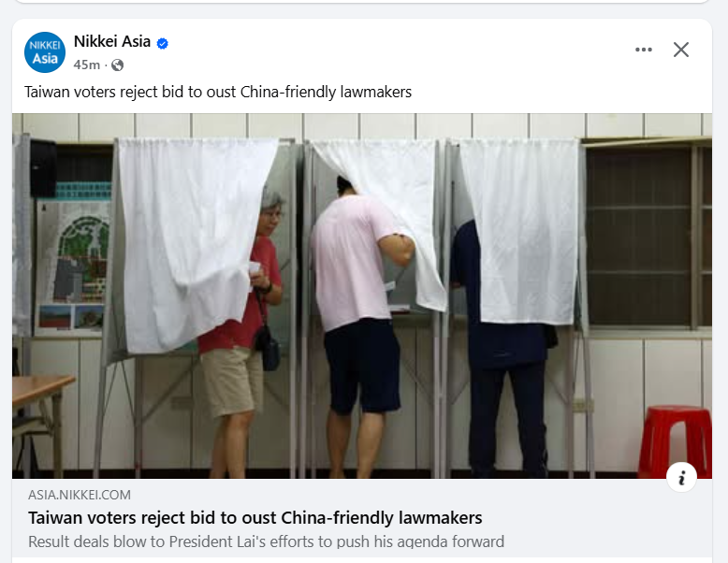Open the voting booth article thumbnail
The image size is (728, 563).
coord(362,296)
